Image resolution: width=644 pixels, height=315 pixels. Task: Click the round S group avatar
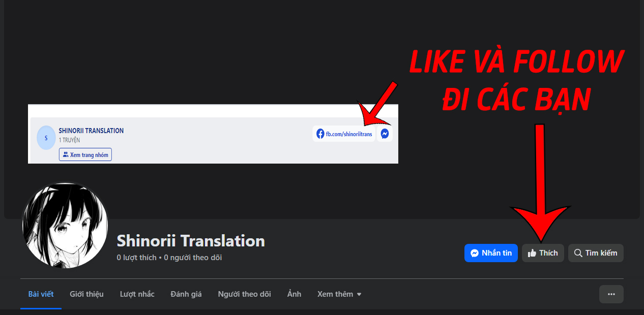pyautogui.click(x=46, y=138)
